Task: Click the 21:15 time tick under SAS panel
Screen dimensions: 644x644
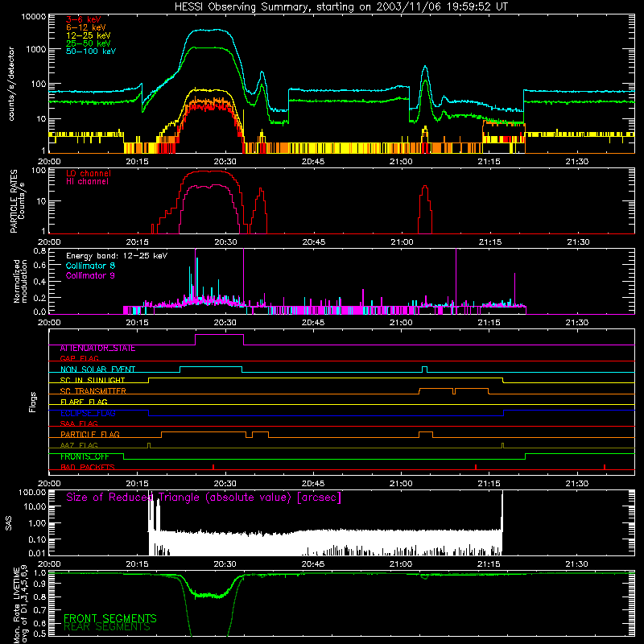Action: coord(489,564)
